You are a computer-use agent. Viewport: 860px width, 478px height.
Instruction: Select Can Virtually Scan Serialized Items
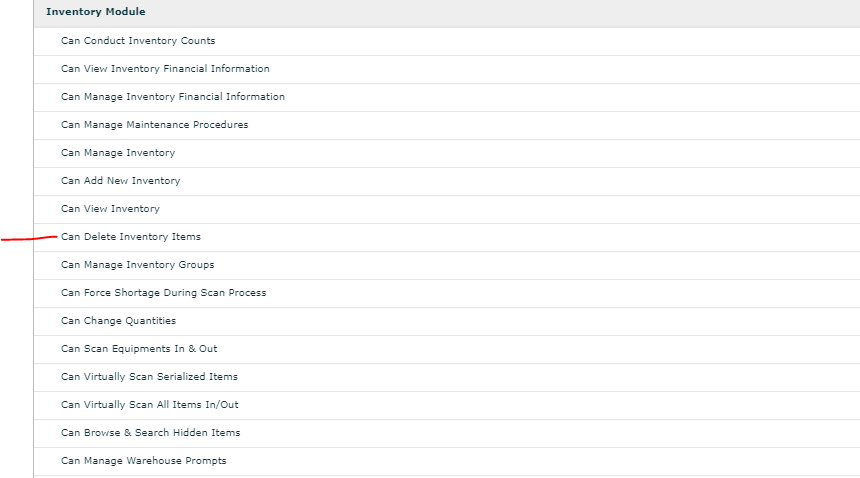pos(149,377)
